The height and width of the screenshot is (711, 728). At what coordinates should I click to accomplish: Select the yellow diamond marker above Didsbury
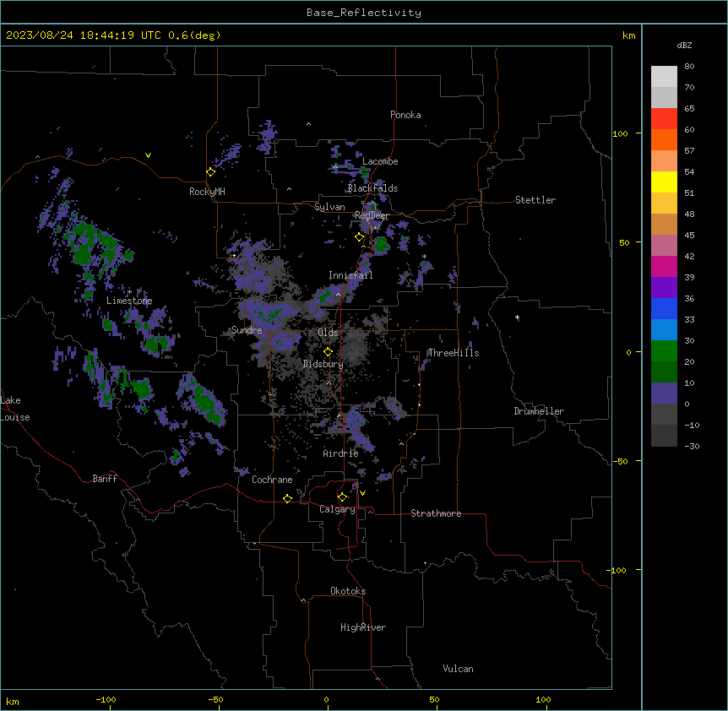pos(328,352)
